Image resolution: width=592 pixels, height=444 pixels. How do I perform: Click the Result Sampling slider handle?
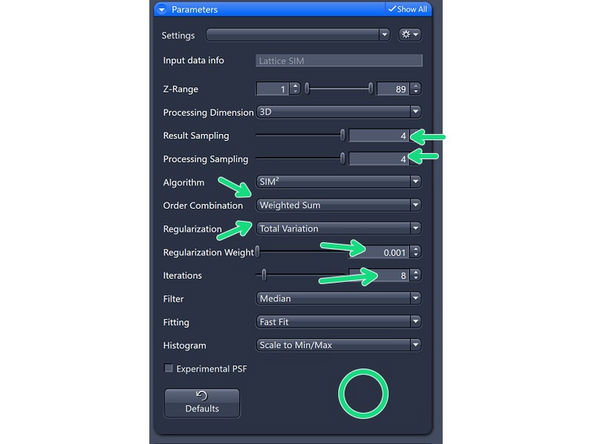[x=342, y=135]
